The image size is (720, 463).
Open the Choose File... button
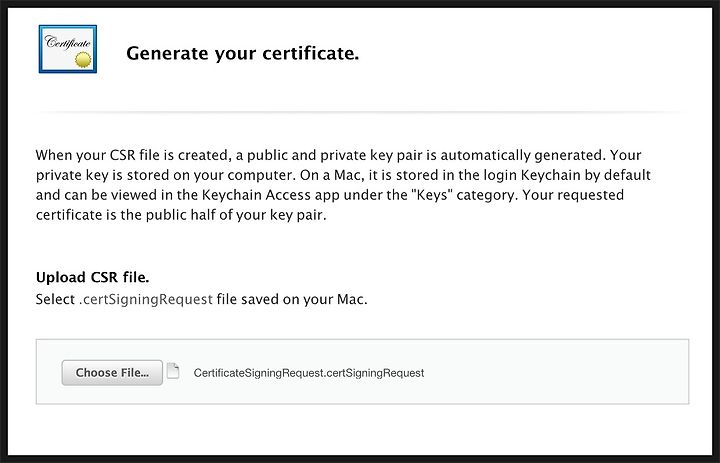point(112,373)
